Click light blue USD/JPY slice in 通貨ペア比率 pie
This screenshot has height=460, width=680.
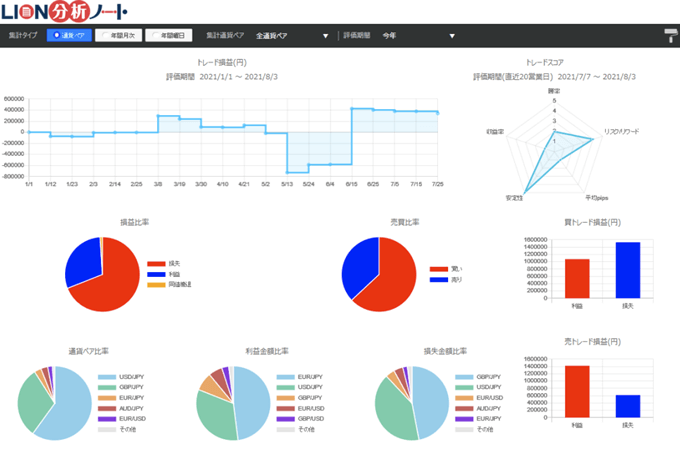click(69, 412)
